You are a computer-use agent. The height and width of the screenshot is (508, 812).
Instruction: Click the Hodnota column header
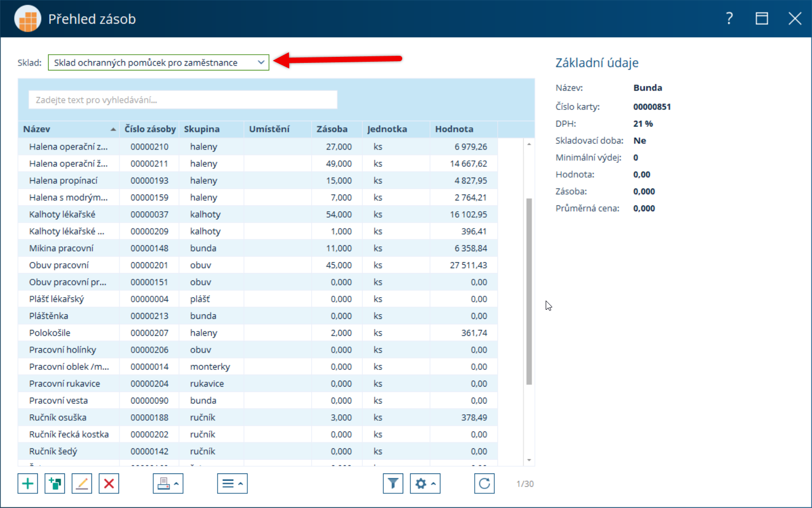(x=463, y=129)
